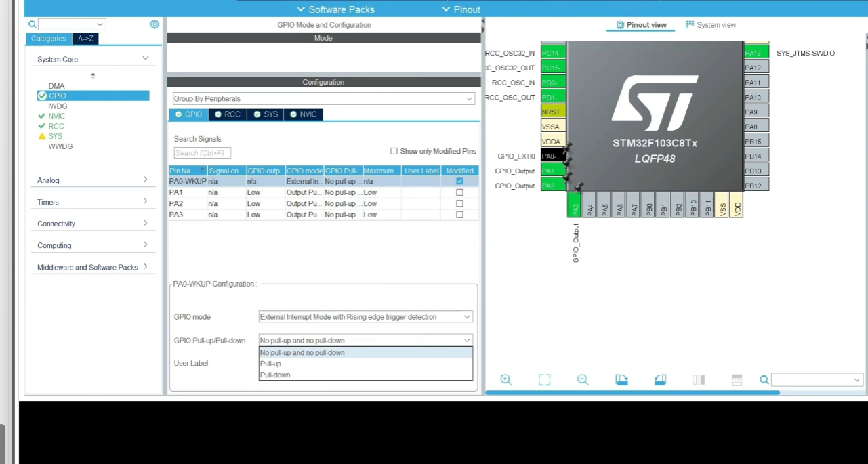Check Modified box in PA2 row
This screenshot has height=464, width=868.
point(460,203)
